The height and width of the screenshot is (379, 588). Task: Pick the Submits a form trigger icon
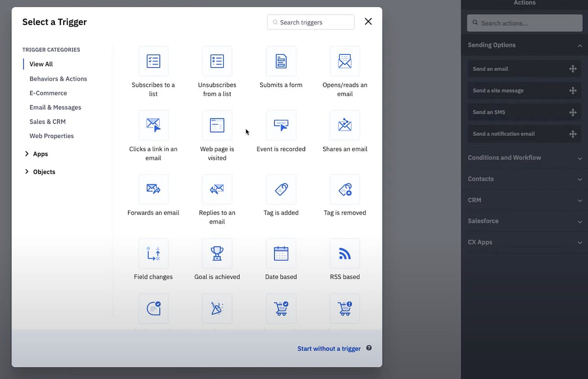tap(281, 61)
